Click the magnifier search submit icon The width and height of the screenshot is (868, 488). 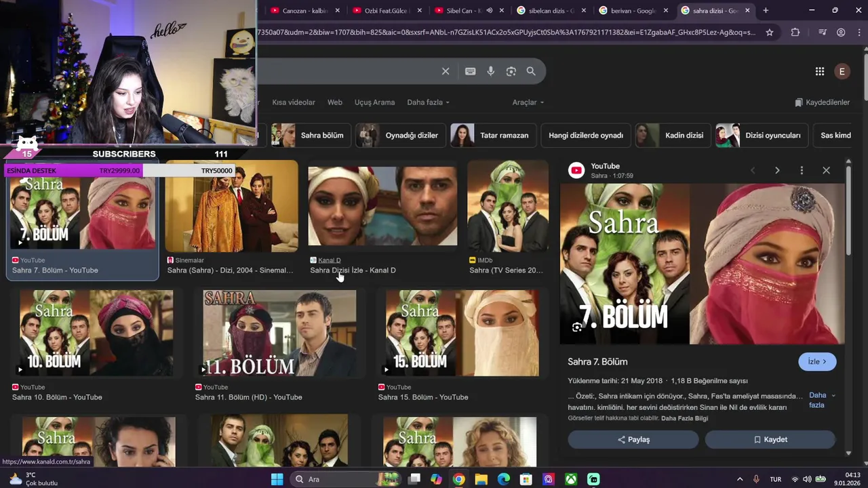(531, 71)
